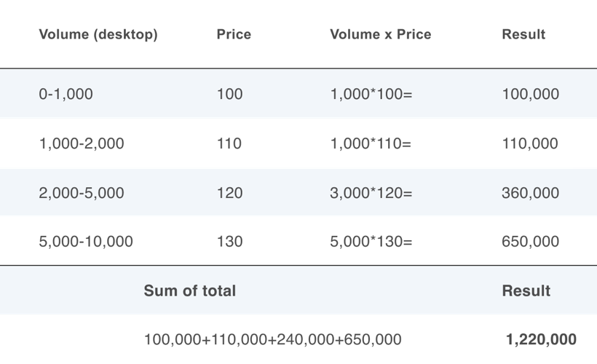The width and height of the screenshot is (597, 364).
Task: Click the 3,000*120= formula cell
Action: tap(371, 193)
